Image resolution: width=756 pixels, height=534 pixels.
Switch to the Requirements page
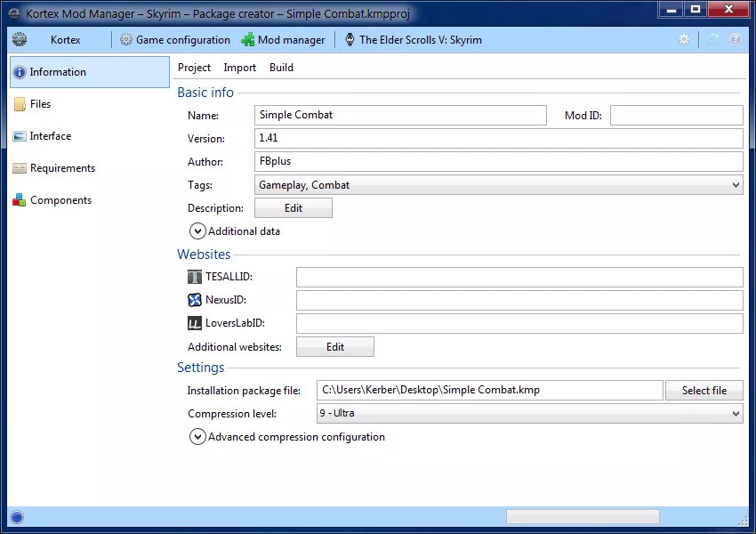click(90, 168)
